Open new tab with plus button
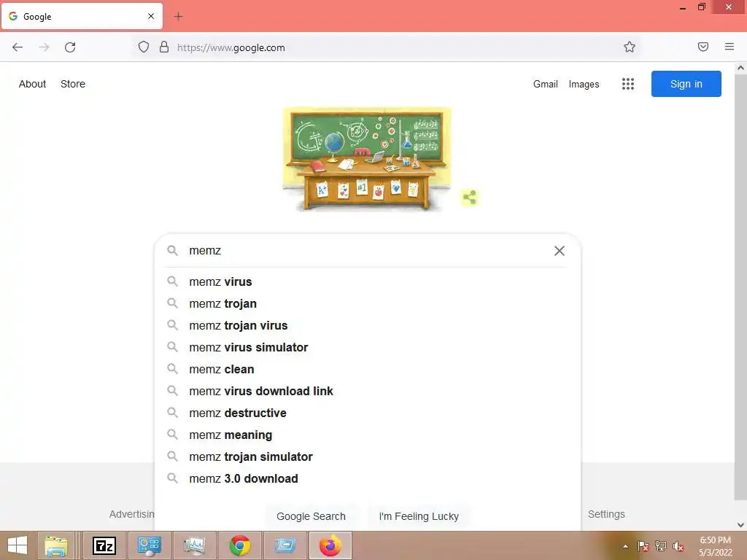Screen dimensions: 747x560 (x=178, y=17)
